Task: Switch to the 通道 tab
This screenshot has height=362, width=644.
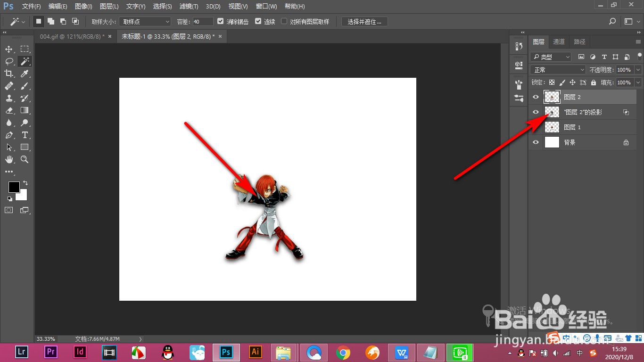Action: pyautogui.click(x=559, y=41)
